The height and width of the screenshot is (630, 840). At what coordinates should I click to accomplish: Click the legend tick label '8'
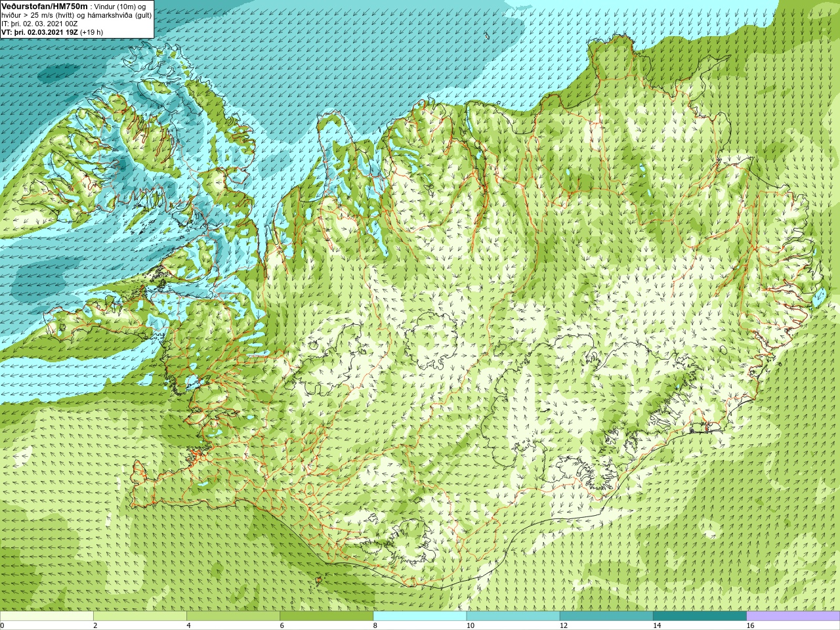pyautogui.click(x=375, y=625)
